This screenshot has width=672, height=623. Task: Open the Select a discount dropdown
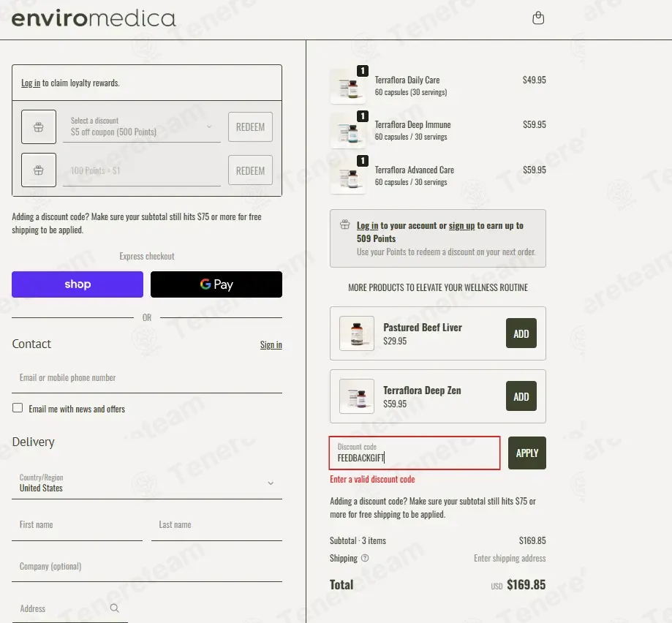click(141, 127)
